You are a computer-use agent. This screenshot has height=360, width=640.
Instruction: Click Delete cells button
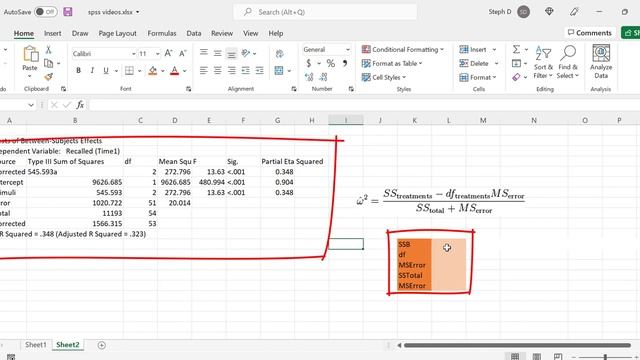(x=474, y=63)
